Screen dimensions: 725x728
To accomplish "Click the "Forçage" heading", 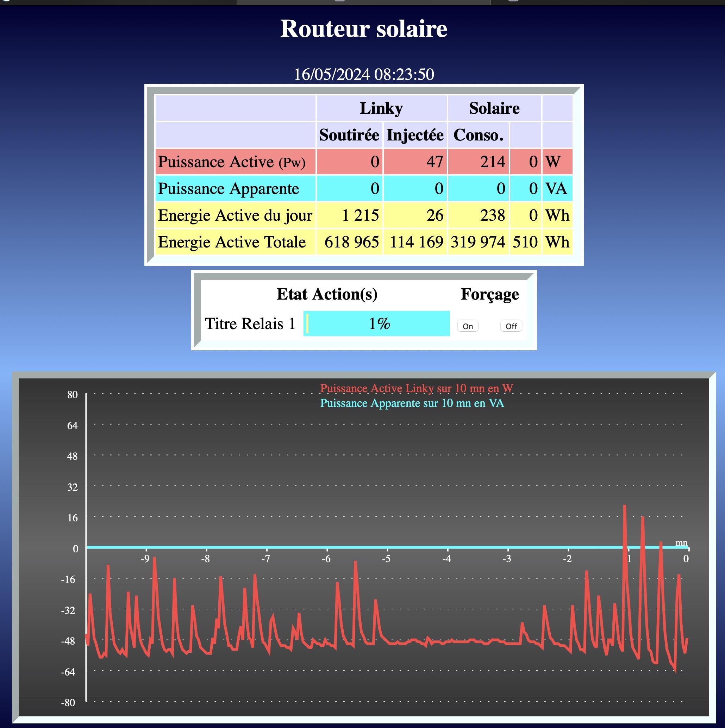I will click(489, 295).
